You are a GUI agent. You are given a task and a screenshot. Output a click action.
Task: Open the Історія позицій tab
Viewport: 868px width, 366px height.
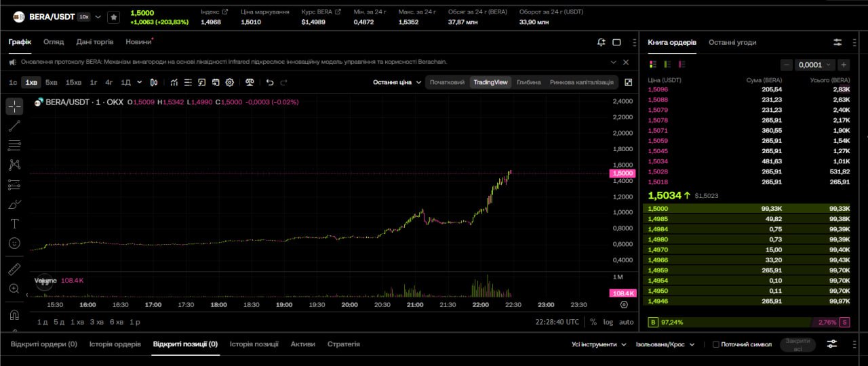point(254,344)
